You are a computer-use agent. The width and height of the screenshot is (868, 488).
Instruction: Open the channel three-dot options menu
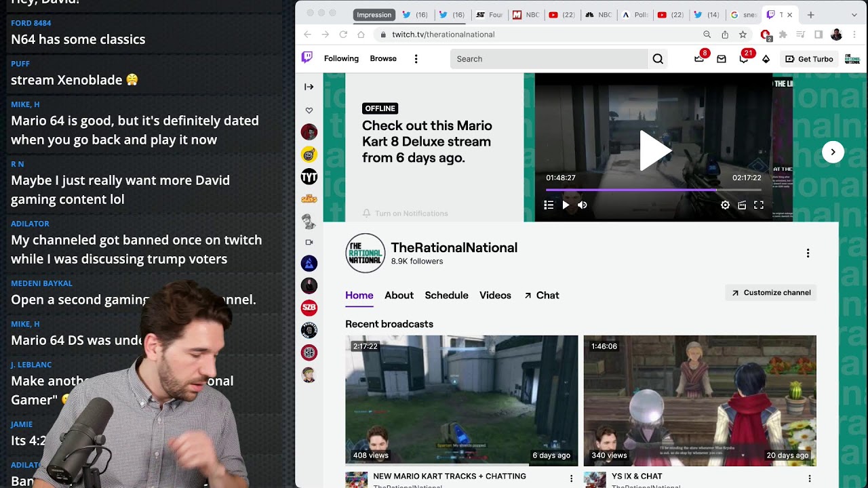click(x=808, y=253)
